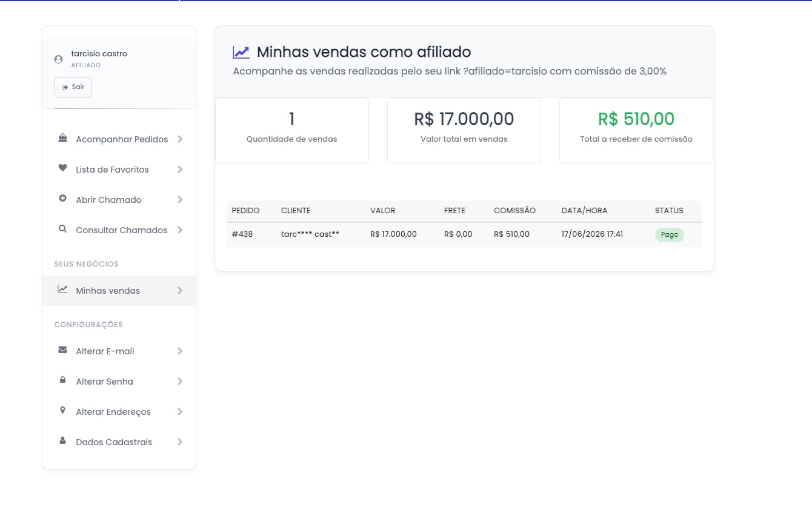Image resolution: width=812 pixels, height=516 pixels.
Task: Click the chevron beside Consultar Chamados
Action: (180, 230)
